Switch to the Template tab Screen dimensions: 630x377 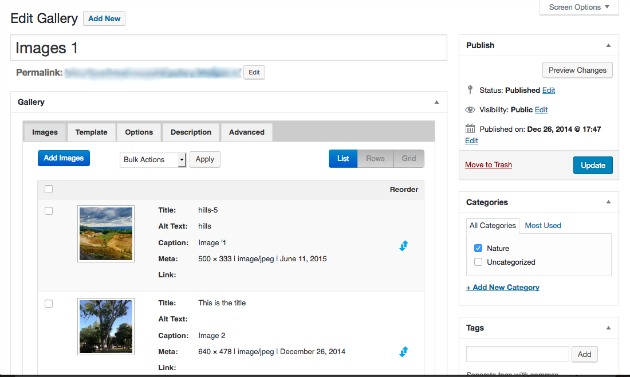[x=91, y=132]
